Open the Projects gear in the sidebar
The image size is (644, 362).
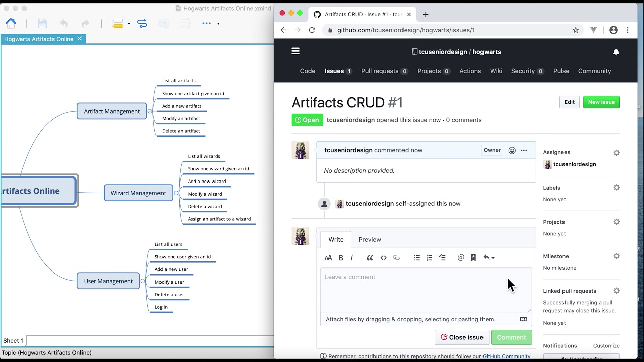(x=616, y=222)
